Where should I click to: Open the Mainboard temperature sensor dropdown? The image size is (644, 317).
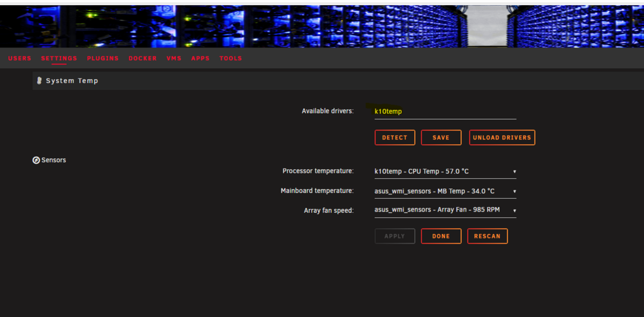(445, 191)
